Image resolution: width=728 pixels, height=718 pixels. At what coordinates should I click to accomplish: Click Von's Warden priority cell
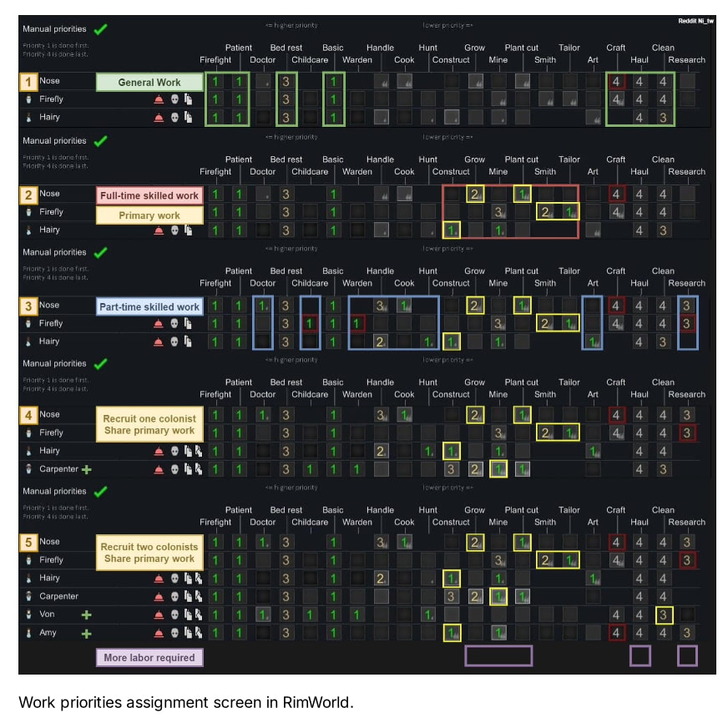[x=356, y=615]
